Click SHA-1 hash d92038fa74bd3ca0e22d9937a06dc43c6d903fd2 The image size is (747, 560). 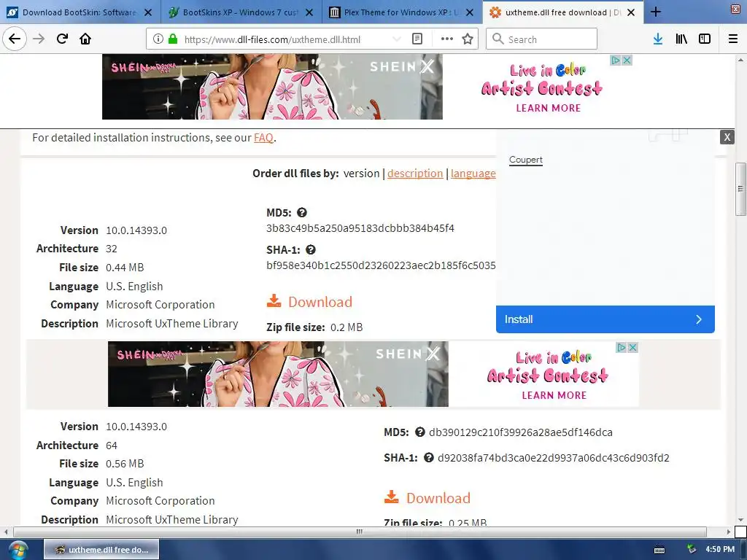554,458
